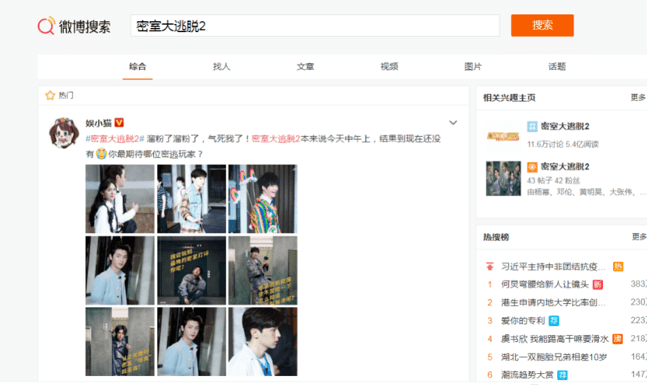Open hot search 潮流趋势大赏
647x385 pixels.
click(x=527, y=375)
